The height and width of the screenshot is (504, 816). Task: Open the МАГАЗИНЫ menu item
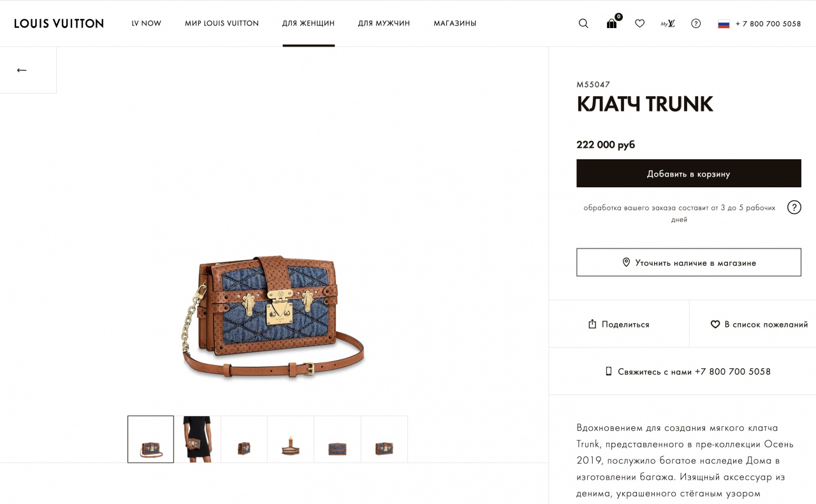click(x=455, y=24)
